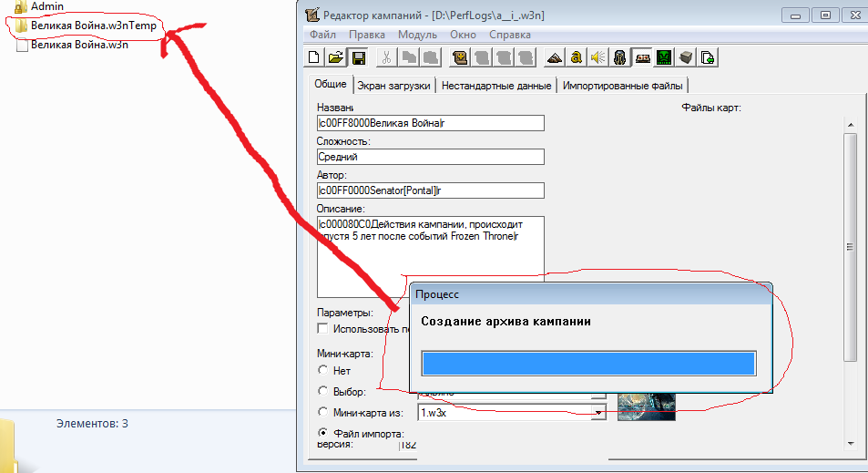This screenshot has width=868, height=473.
Task: Select the Великая Война.w3n file name
Action: tap(80, 45)
